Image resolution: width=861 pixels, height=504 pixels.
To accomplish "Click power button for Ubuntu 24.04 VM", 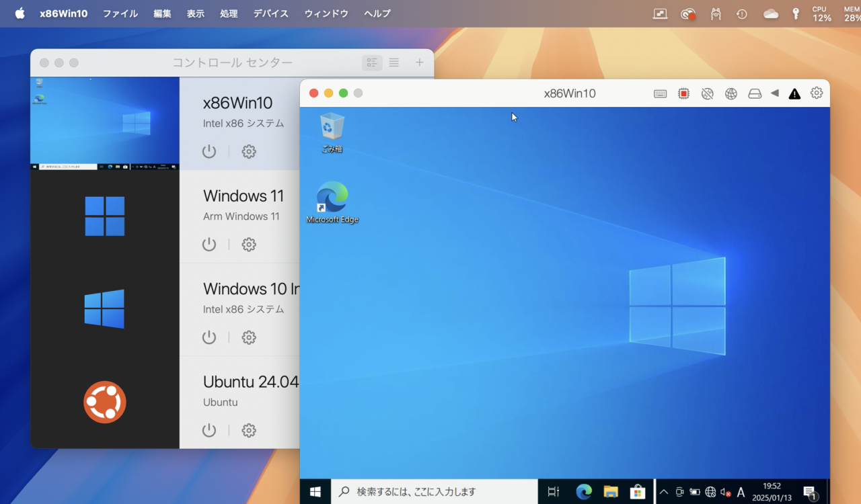I will coord(209,430).
